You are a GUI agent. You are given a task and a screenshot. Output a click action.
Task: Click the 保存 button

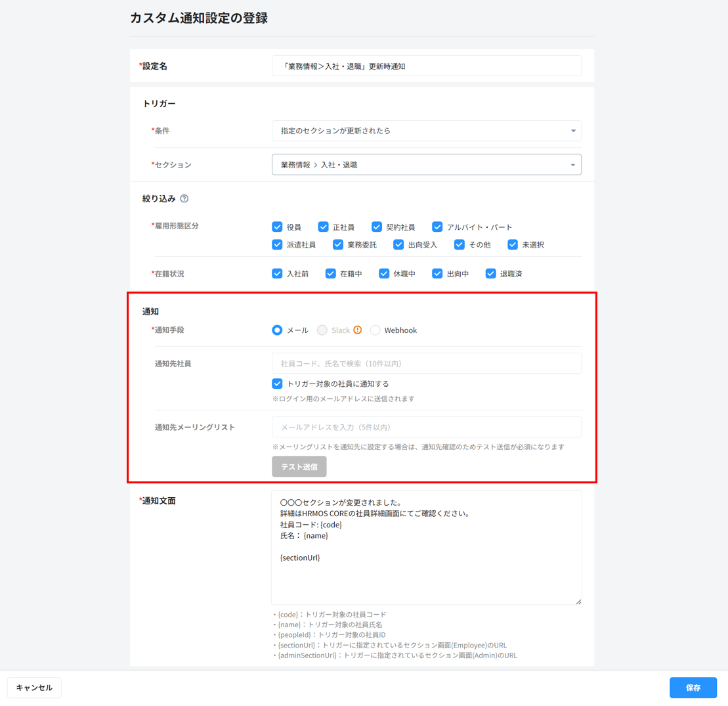click(x=693, y=688)
